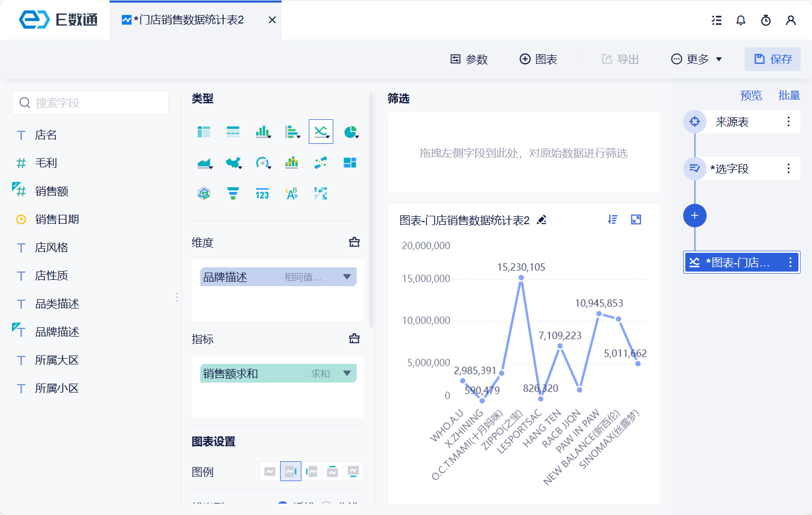
Task: Select the gauge dashboard chart type
Action: (x=263, y=163)
